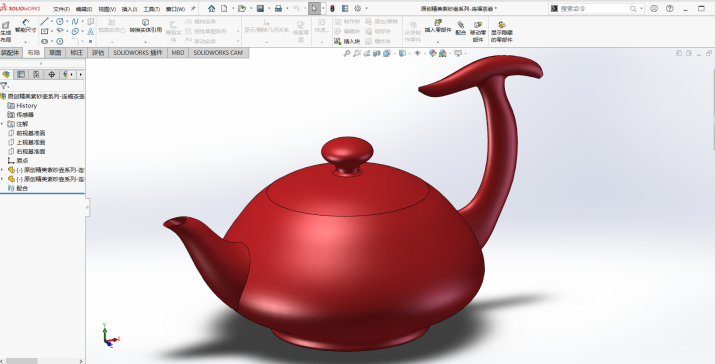
Task: Click the 显示隐藏的零部件 Show Hidden Components tool
Action: pos(502,31)
